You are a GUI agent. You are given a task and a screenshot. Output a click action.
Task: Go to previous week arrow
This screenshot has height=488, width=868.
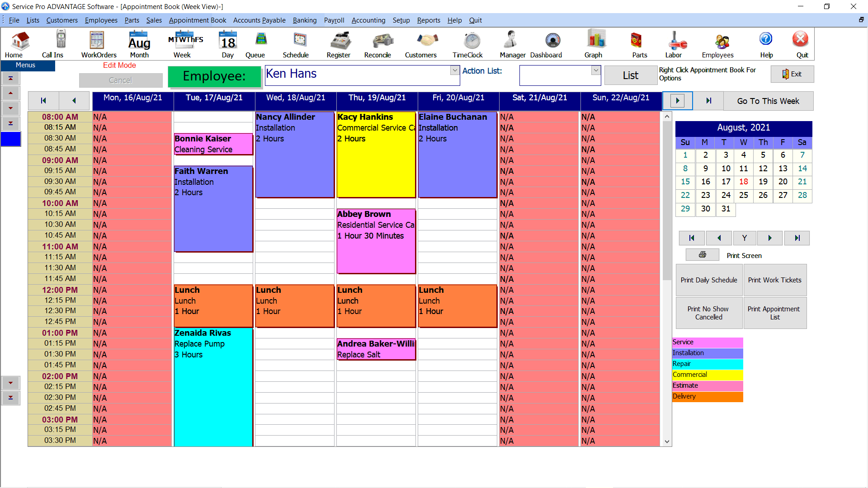pos(74,101)
